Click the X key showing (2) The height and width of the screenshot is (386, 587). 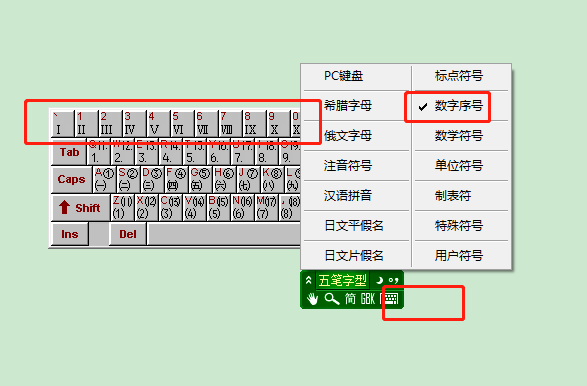point(146,207)
